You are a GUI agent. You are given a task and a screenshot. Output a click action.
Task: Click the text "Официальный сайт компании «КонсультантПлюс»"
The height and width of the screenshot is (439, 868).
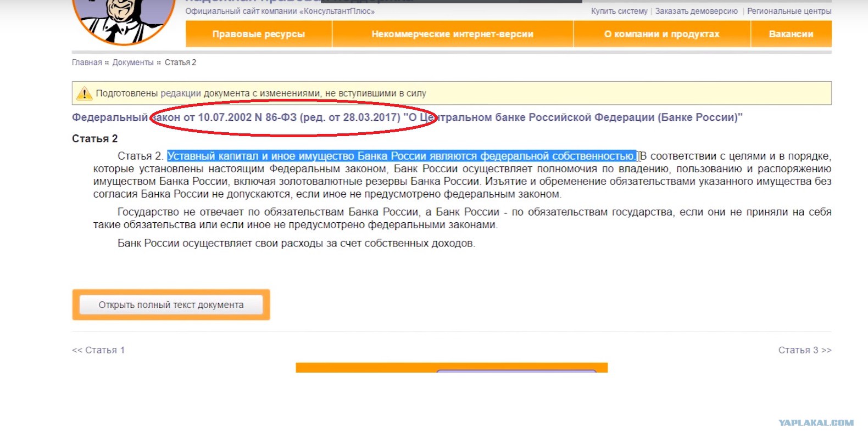coord(280,11)
